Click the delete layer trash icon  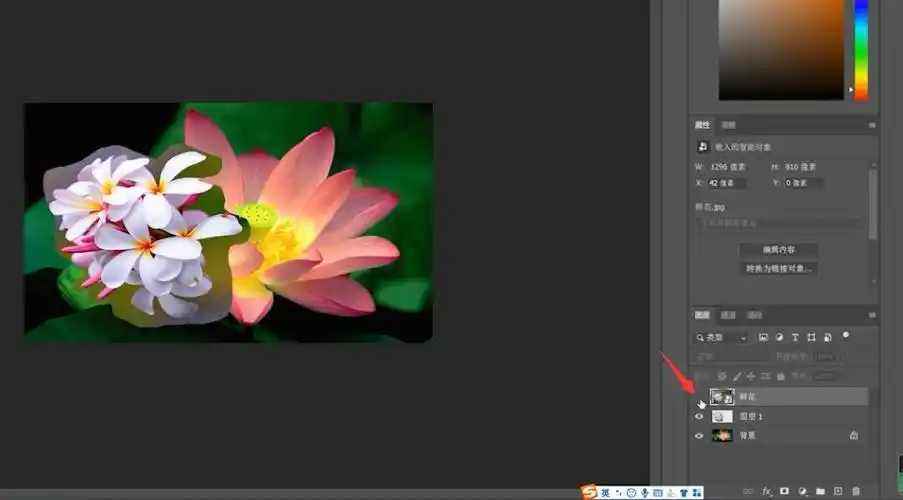pos(855,491)
